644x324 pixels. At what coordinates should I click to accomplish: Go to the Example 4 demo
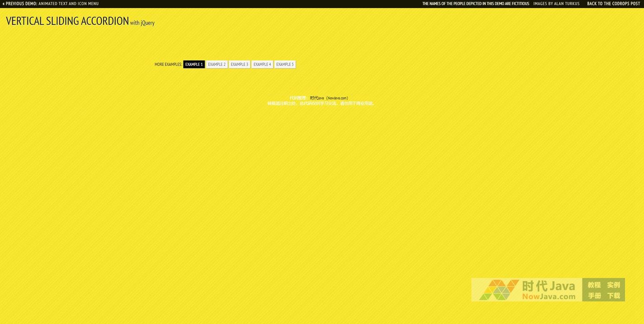coord(262,65)
